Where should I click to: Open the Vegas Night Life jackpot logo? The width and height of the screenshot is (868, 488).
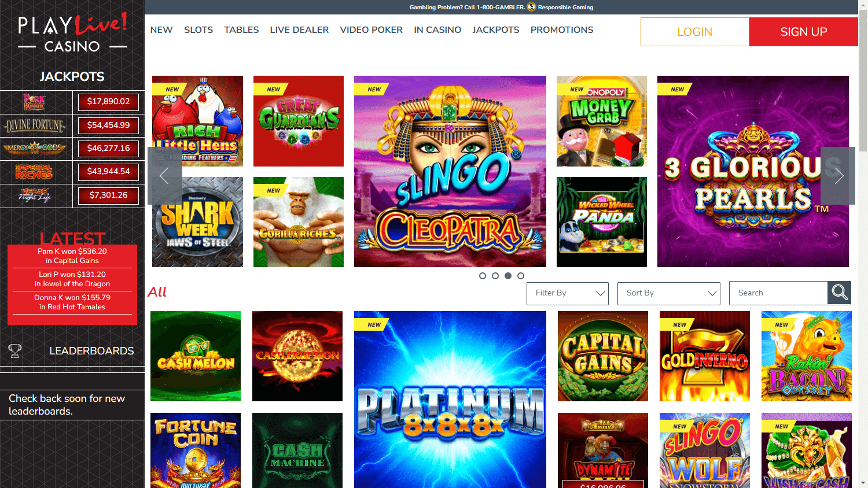tap(35, 195)
